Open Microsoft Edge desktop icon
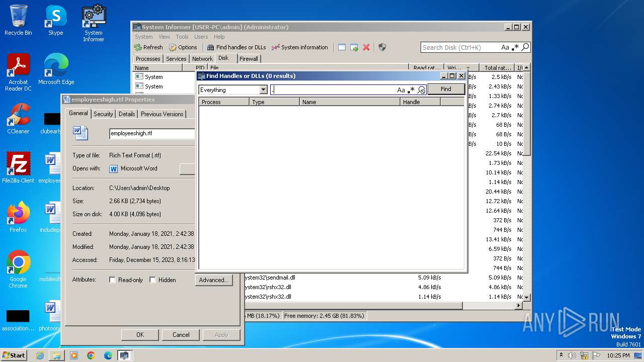 (x=56, y=69)
